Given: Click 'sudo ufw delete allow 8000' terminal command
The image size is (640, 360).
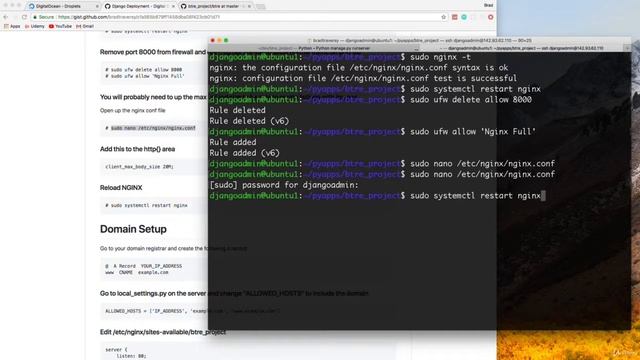Looking at the screenshot, I should click(x=471, y=100).
